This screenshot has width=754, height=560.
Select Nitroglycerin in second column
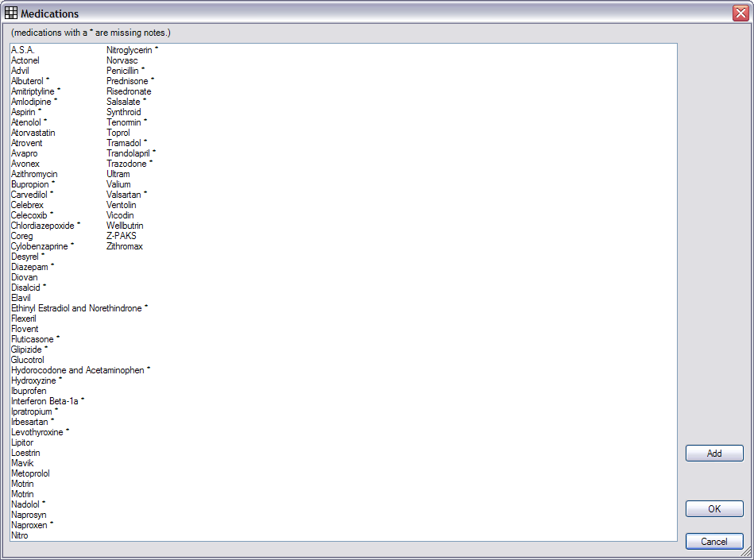pyautogui.click(x=132, y=50)
